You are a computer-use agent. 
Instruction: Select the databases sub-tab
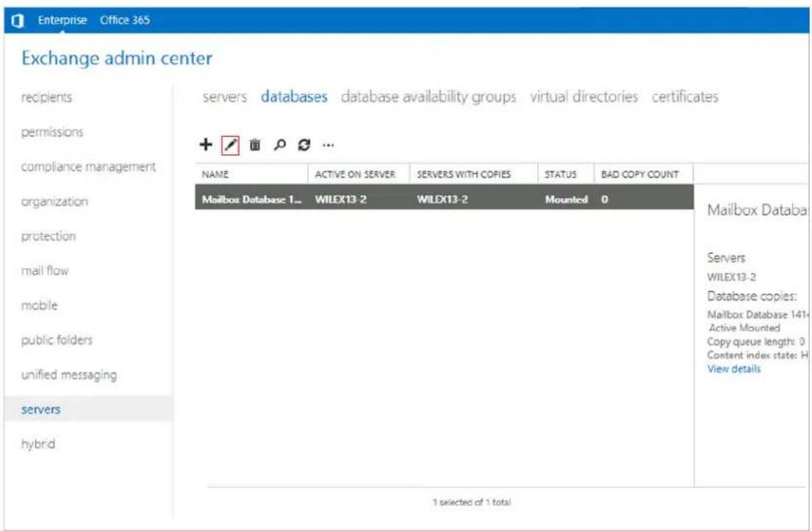pyautogui.click(x=294, y=97)
